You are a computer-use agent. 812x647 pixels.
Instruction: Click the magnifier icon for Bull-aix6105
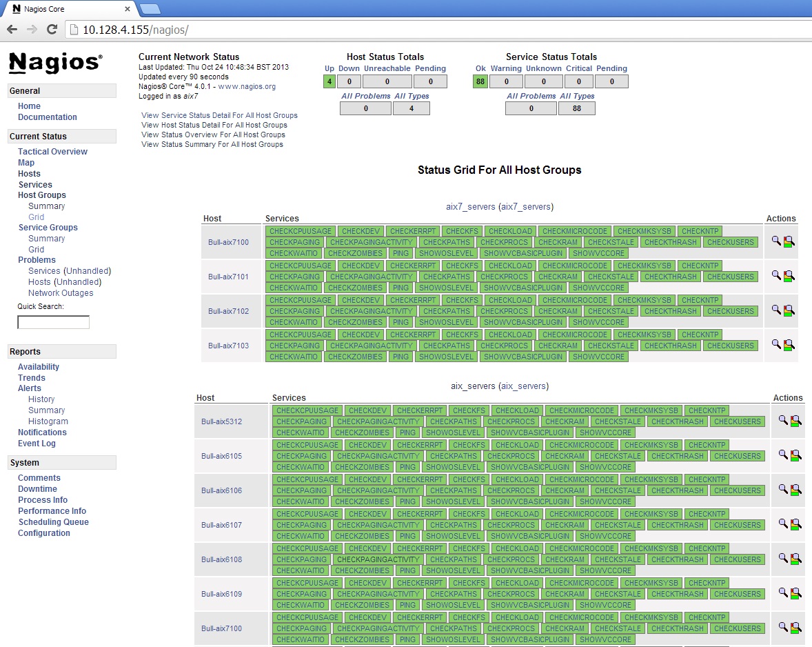pyautogui.click(x=783, y=455)
